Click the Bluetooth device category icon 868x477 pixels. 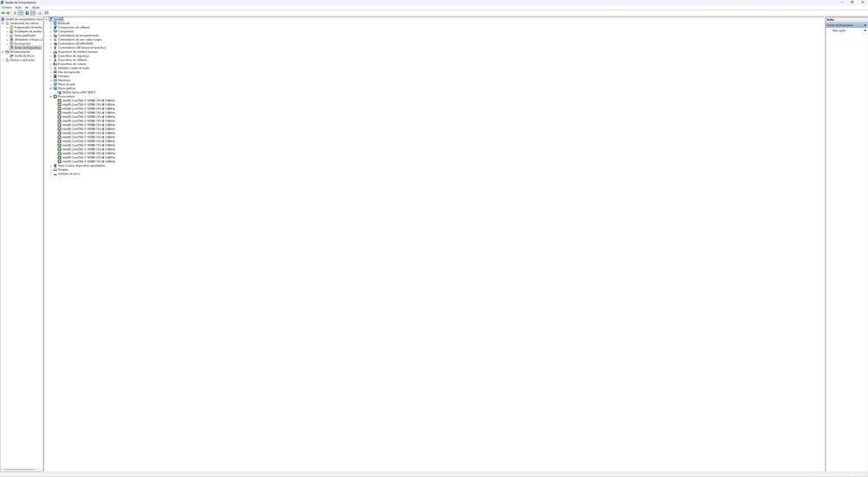tap(55, 23)
